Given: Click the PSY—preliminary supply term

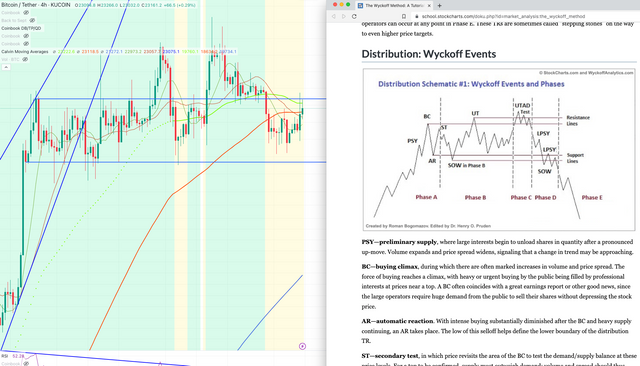Looking at the screenshot, I should [399, 242].
